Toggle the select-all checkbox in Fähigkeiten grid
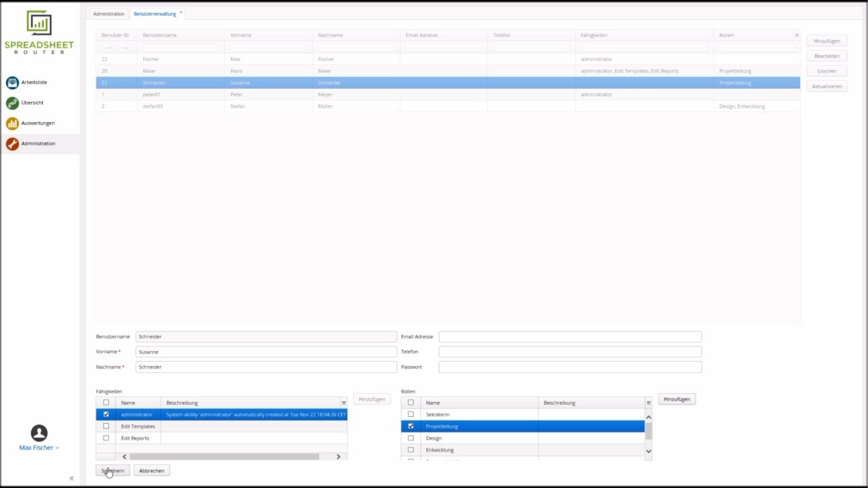 [x=106, y=403]
